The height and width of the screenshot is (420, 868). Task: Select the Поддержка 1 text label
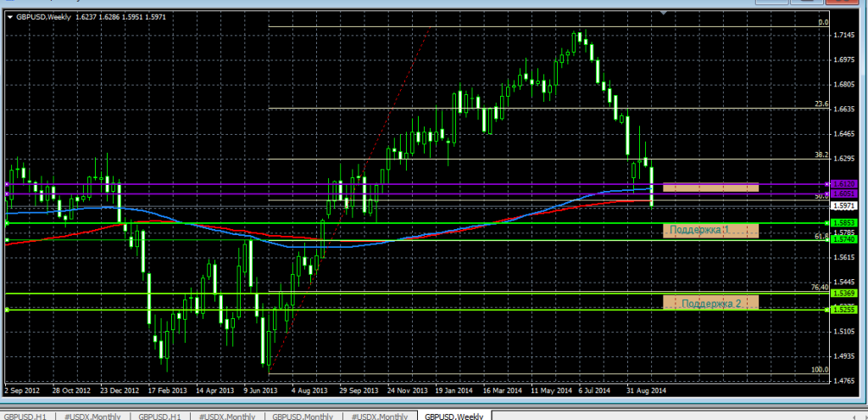click(698, 230)
